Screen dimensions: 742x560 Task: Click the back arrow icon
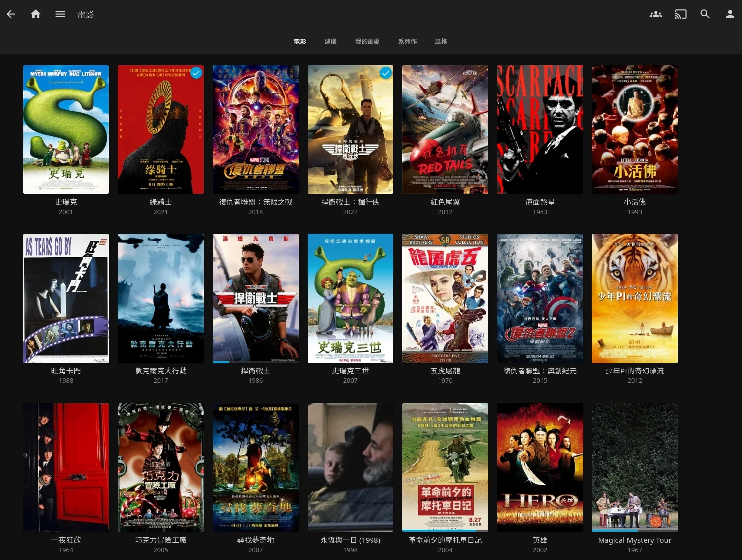[x=11, y=14]
